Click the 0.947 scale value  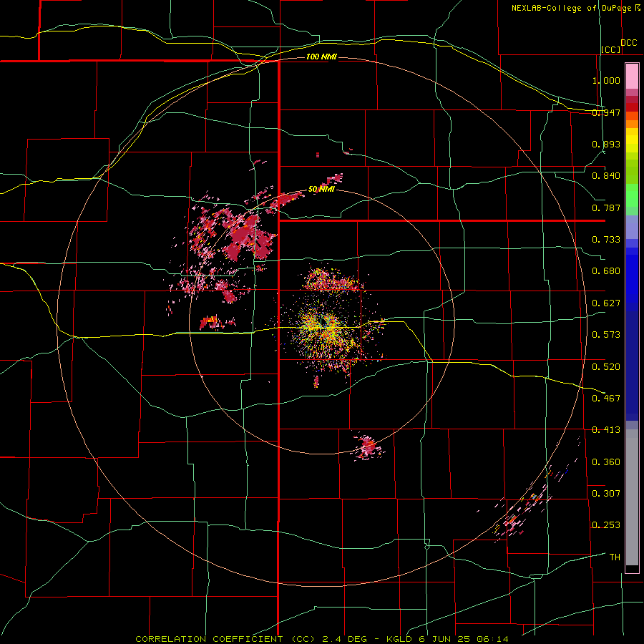tap(606, 112)
